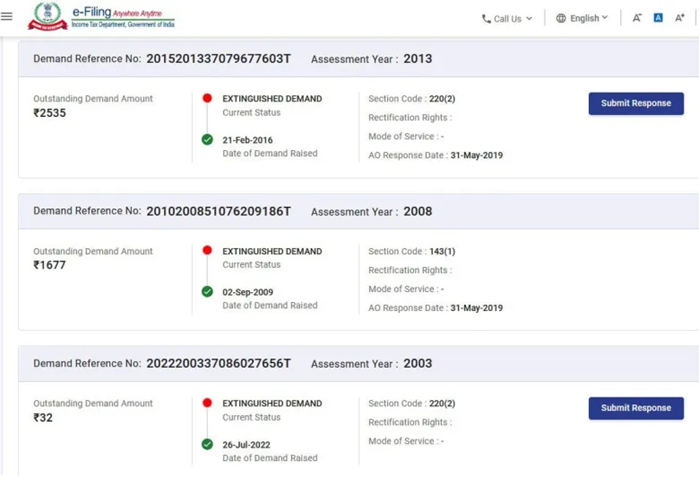The image size is (699, 480).
Task: Decrease font size with A- icon
Action: tap(637, 18)
